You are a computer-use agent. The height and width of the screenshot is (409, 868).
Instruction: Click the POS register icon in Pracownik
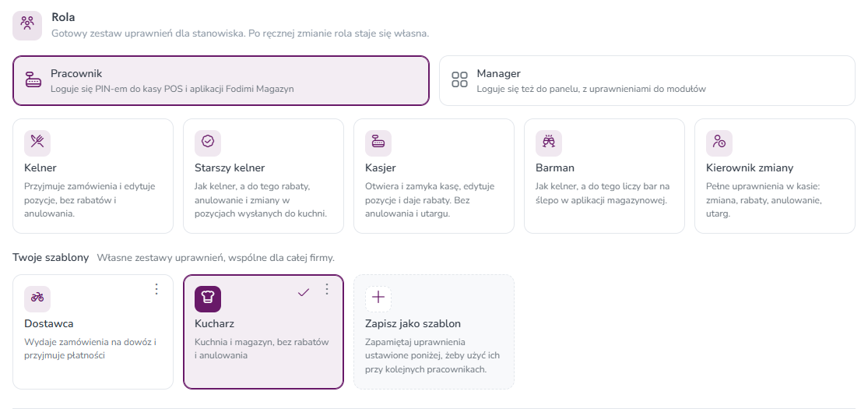33,79
